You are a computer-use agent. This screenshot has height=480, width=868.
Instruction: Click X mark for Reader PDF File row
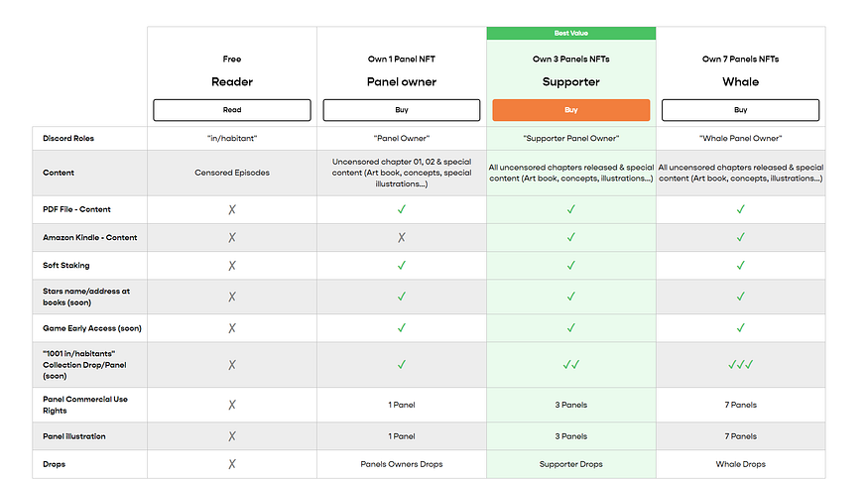pyautogui.click(x=232, y=209)
